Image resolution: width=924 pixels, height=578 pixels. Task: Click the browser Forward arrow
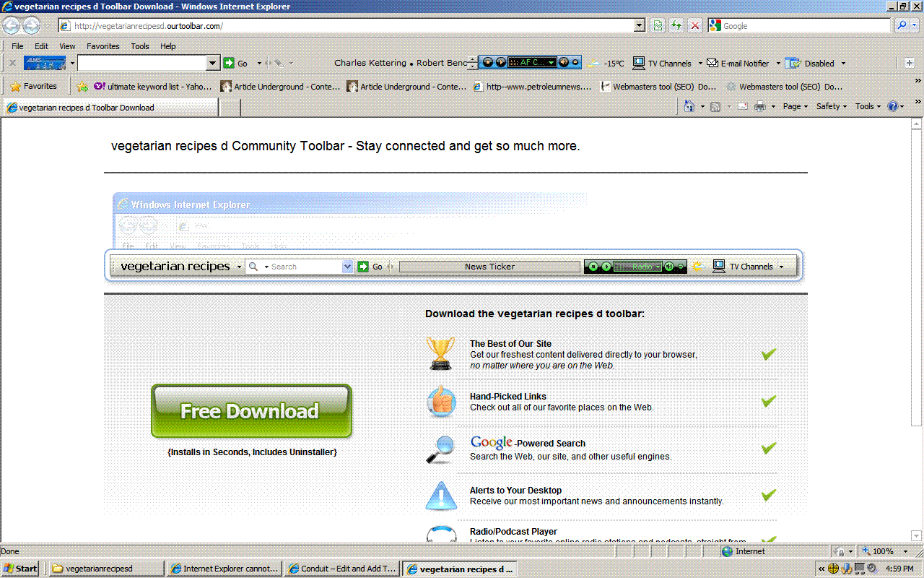[31, 26]
